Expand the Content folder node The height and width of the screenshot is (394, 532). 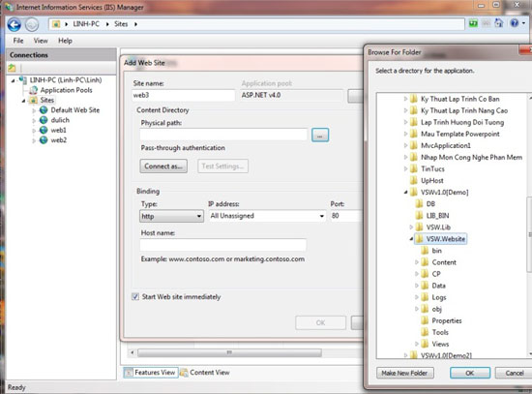pos(417,262)
